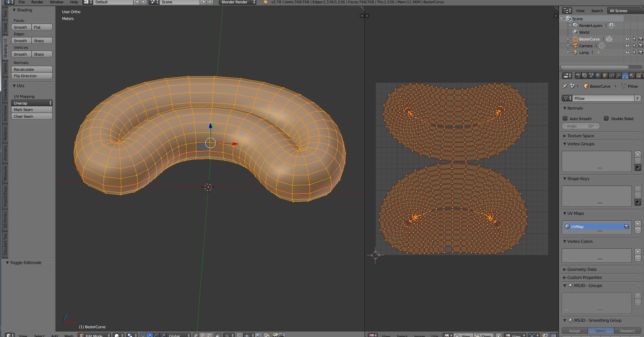The width and height of the screenshot is (644, 337).
Task: Open the Render menu
Action: point(37,2)
